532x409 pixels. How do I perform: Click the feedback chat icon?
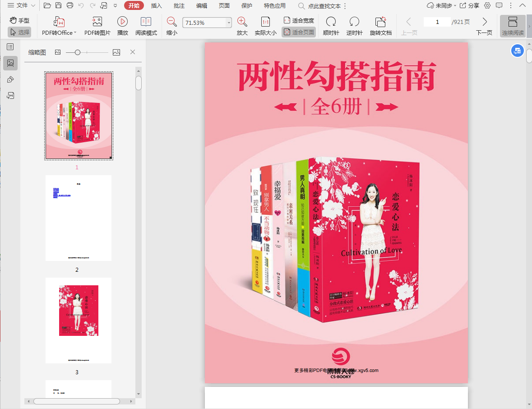pyautogui.click(x=499, y=5)
